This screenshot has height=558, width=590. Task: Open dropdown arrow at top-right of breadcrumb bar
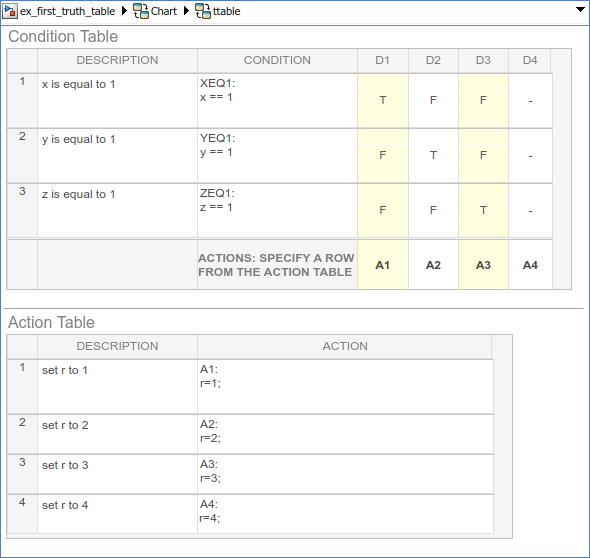(581, 9)
